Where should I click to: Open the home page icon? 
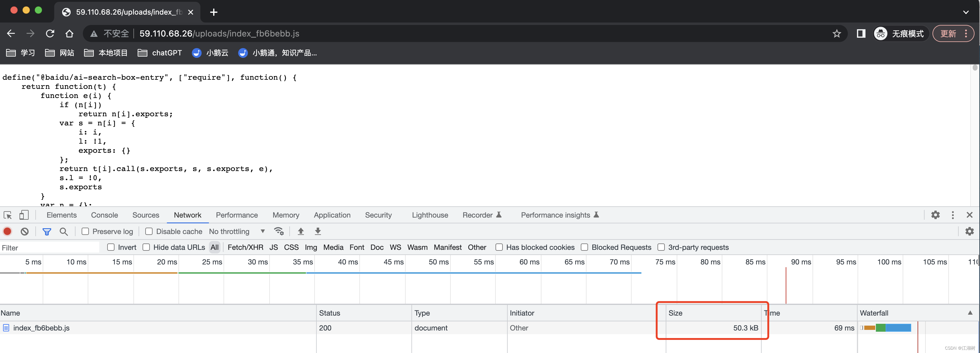coord(69,33)
